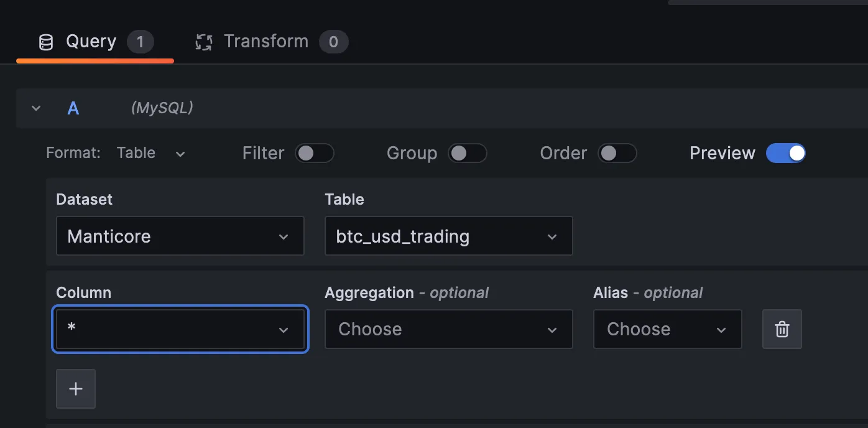This screenshot has height=428, width=868.
Task: Click the Transform tab's transform icon
Action: pos(203,41)
